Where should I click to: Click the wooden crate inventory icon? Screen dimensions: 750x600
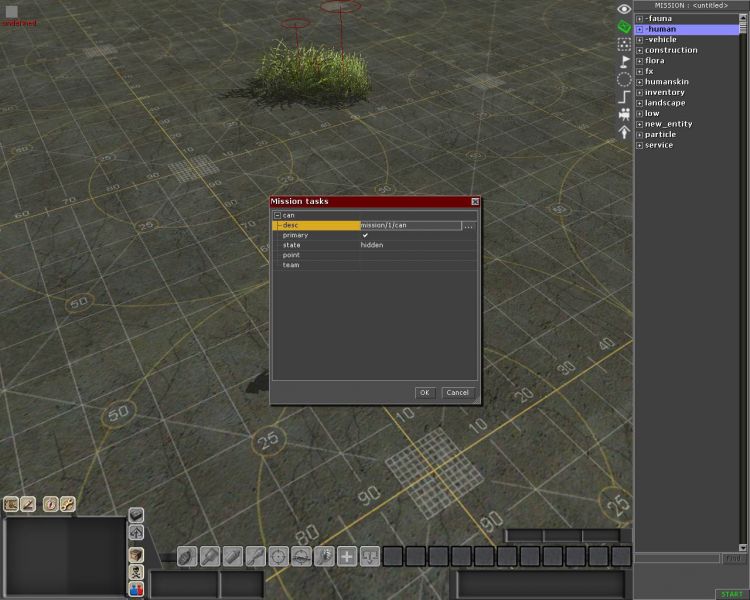click(x=136, y=555)
